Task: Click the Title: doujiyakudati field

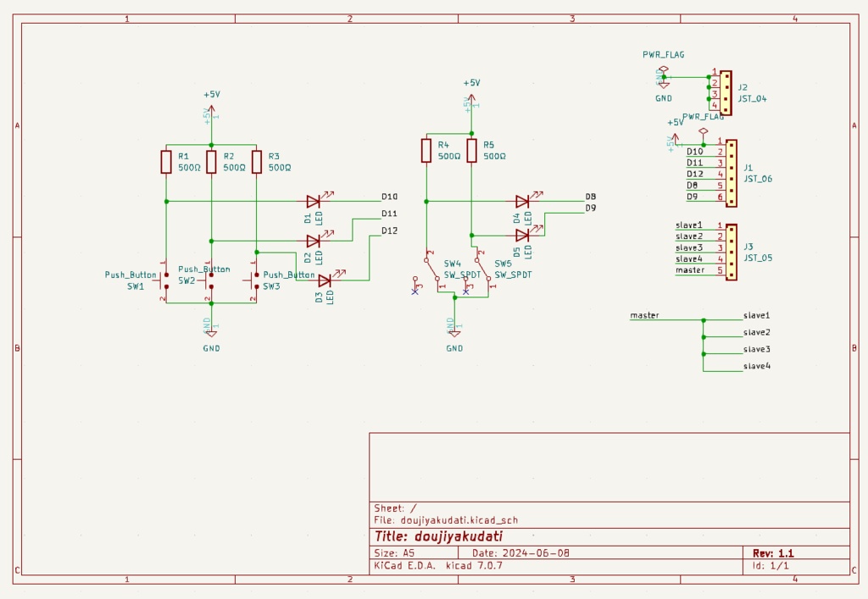Action: tap(439, 536)
